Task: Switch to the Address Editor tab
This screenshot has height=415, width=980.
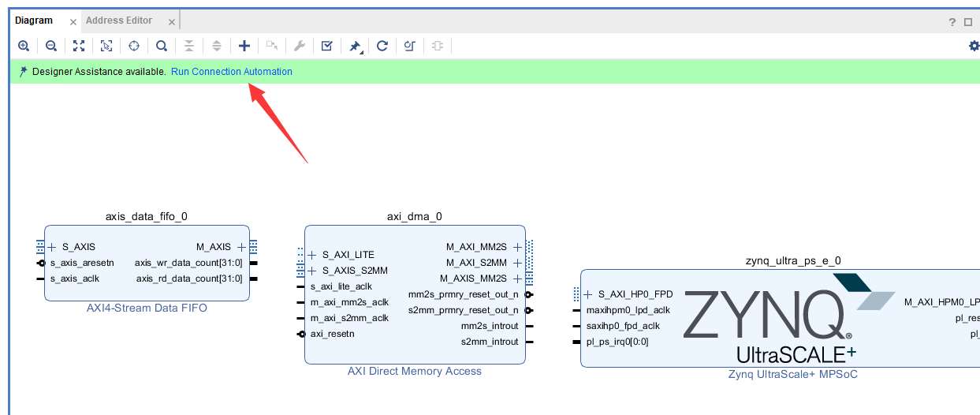Action: pos(119,21)
